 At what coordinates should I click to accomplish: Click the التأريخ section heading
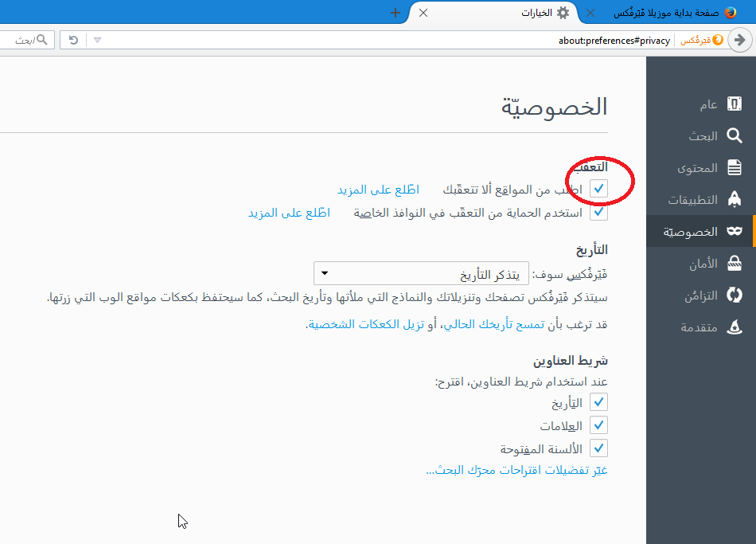point(591,249)
